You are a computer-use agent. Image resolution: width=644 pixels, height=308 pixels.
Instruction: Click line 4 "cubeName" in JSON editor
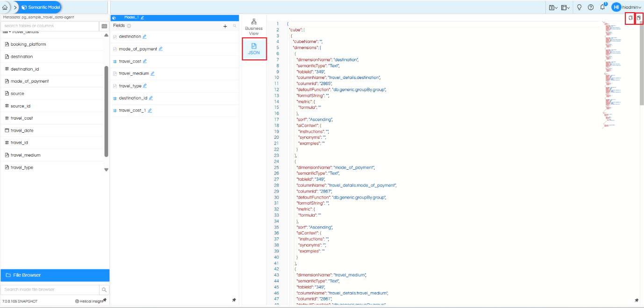pos(308,42)
